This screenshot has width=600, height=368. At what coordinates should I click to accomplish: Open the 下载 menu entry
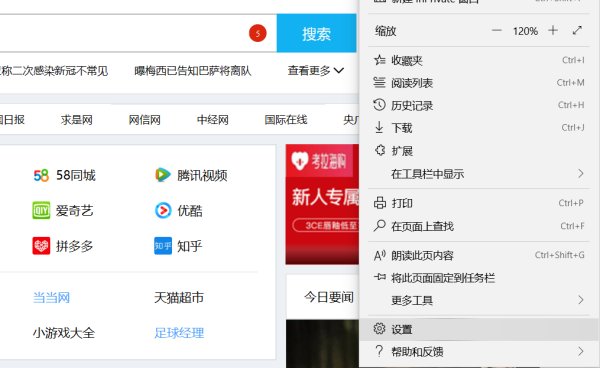pos(479,128)
